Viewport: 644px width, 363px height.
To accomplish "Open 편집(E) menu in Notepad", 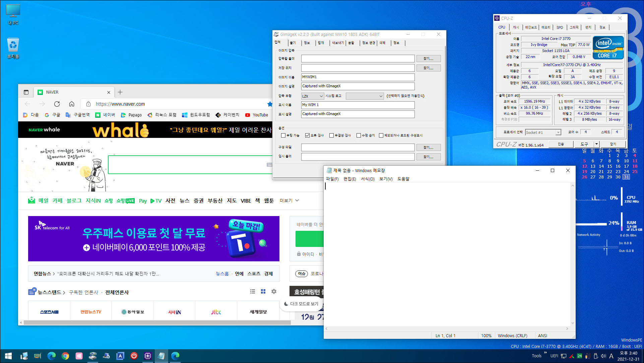I will 349,179.
